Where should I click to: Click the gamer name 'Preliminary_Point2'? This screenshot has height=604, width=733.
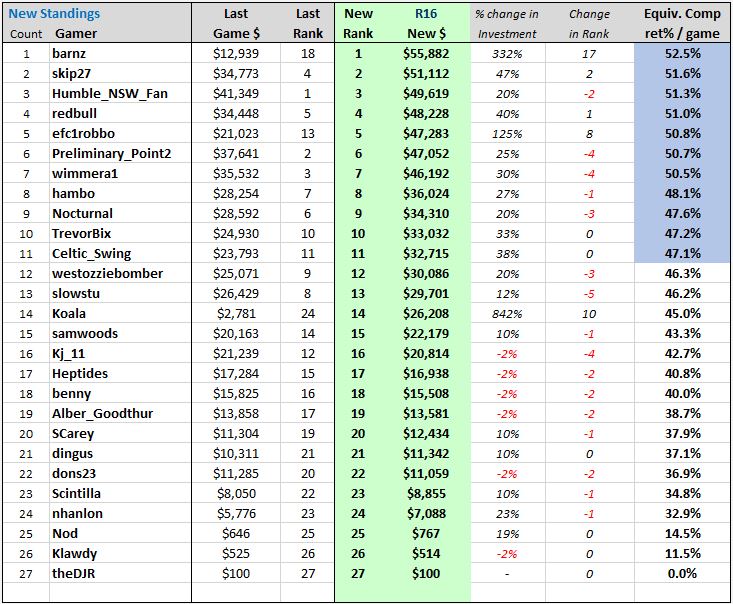pos(112,154)
